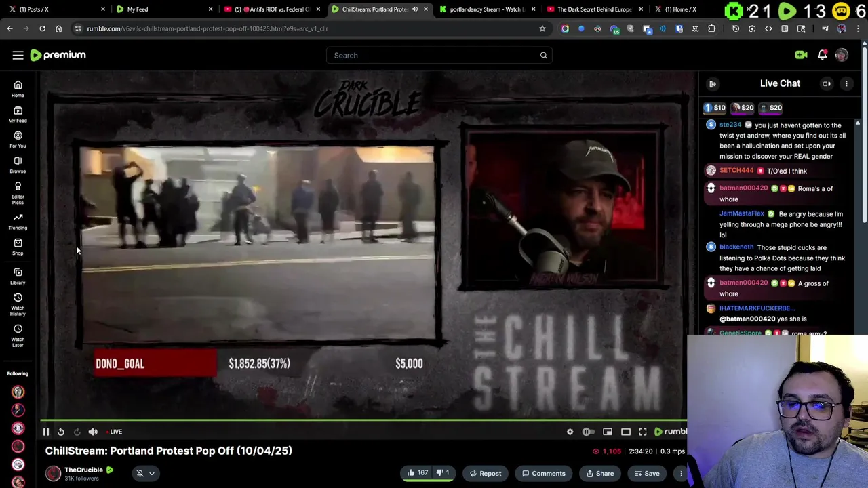Open the Shop sidebar item
The width and height of the screenshot is (868, 488).
[x=18, y=247]
